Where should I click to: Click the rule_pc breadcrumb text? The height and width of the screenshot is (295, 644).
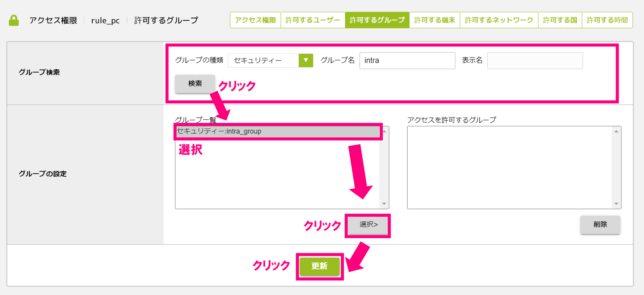tap(106, 20)
